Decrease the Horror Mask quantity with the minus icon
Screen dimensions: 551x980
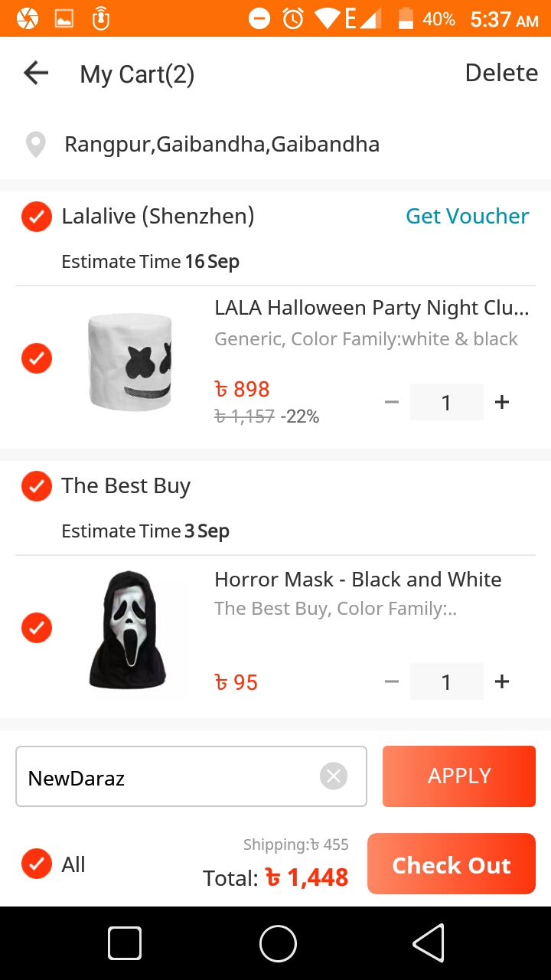[392, 681]
